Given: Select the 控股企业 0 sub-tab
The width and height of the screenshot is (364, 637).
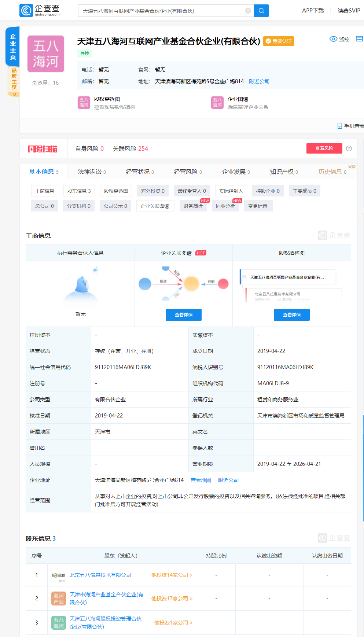Looking at the screenshot, I should coord(268,191).
